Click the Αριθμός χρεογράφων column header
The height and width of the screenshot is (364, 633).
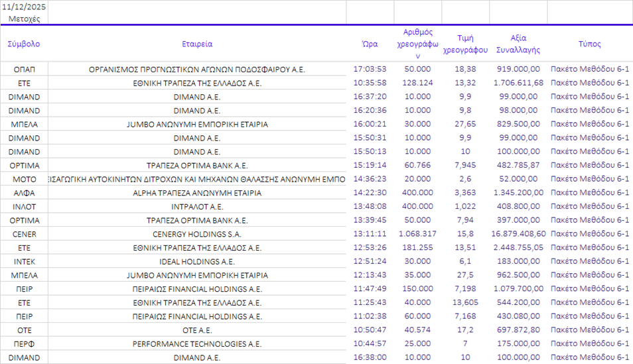[417, 44]
